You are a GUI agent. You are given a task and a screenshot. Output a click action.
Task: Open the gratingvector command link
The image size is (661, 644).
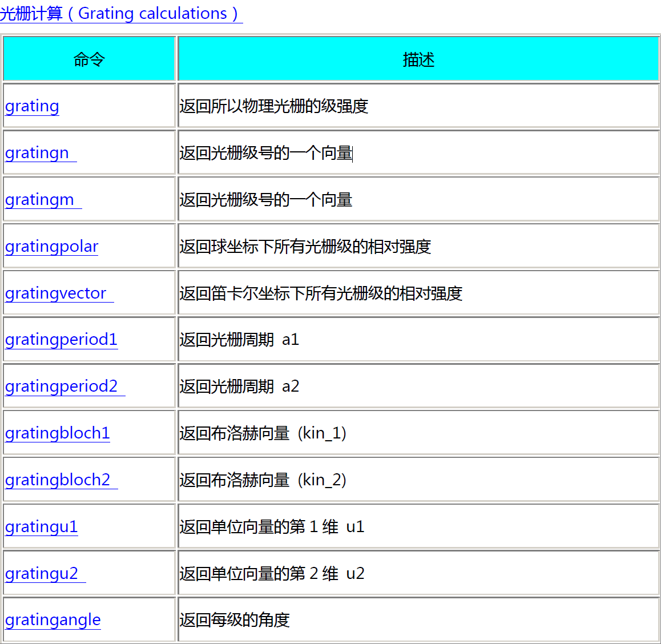(x=59, y=293)
